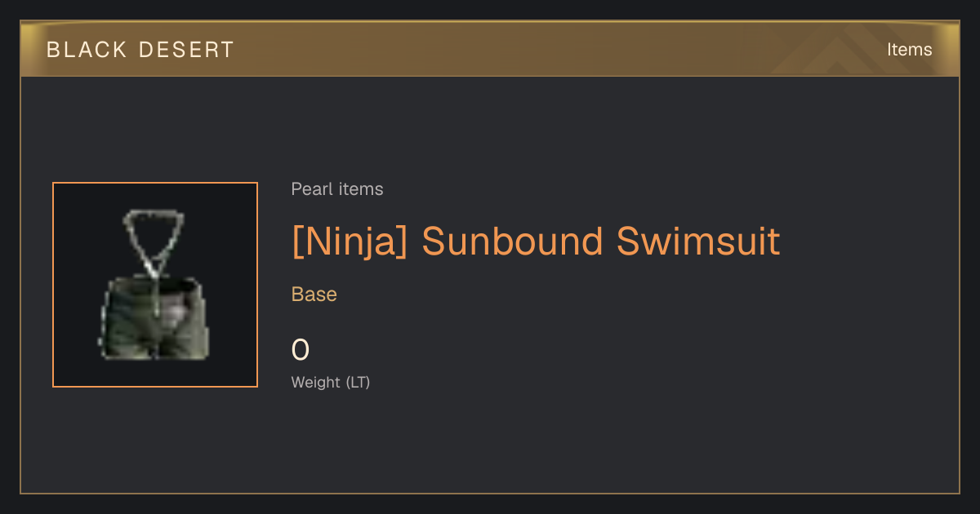Click the word Swimsuit in the title
Image resolution: width=980 pixels, height=514 pixels.
[699, 241]
